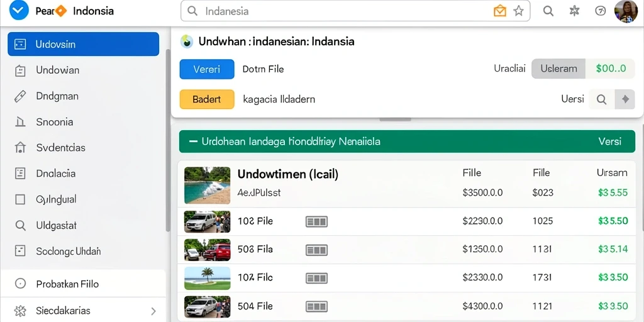Screen dimensions: 644x322
Task: Click the blue Vereri button
Action: [207, 69]
